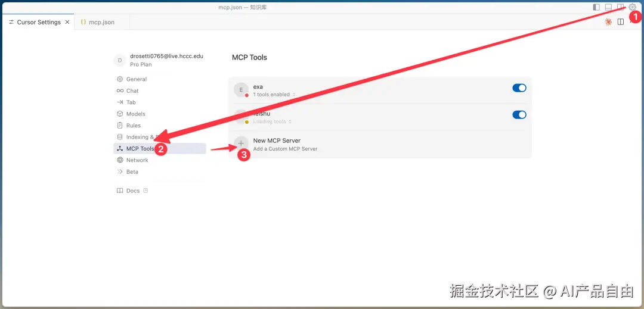Open Cursor settings via the gear icon
The width and height of the screenshot is (644, 309).
click(x=632, y=7)
